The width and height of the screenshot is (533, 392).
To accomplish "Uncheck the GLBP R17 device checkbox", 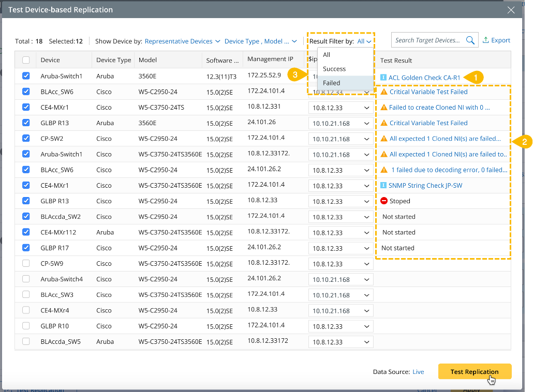I will [x=26, y=248].
